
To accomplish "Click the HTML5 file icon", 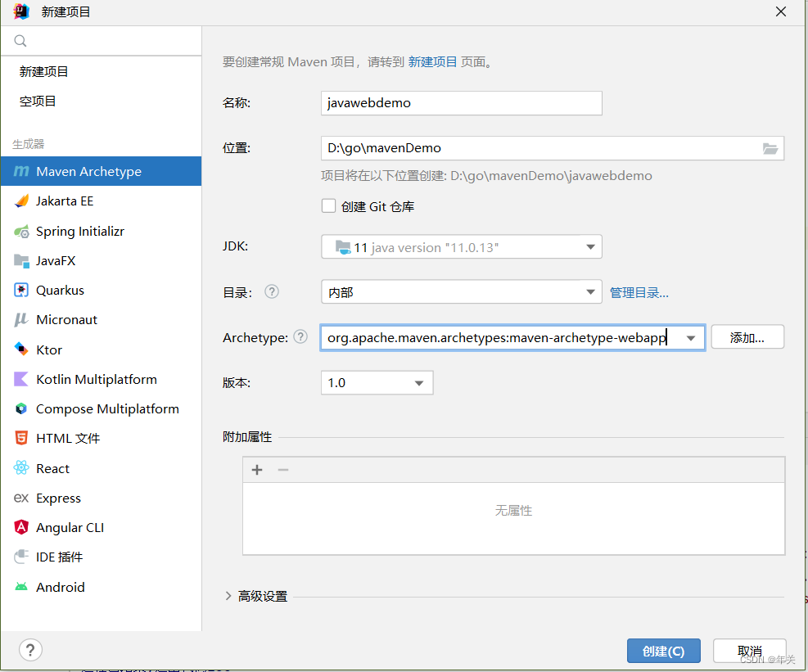I will coord(21,438).
